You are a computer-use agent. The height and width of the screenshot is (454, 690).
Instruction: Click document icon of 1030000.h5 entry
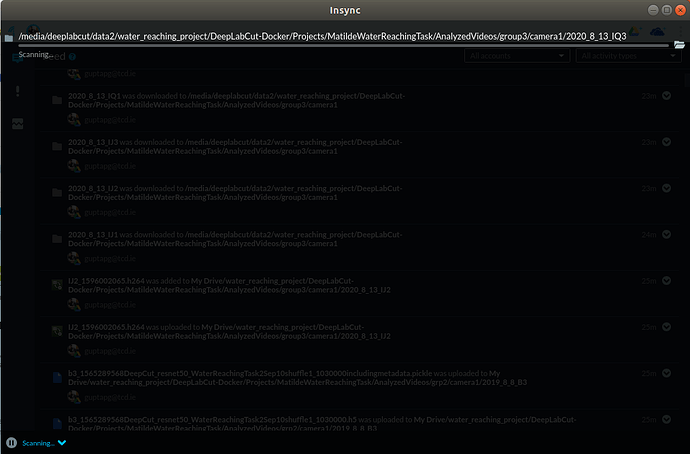57,424
